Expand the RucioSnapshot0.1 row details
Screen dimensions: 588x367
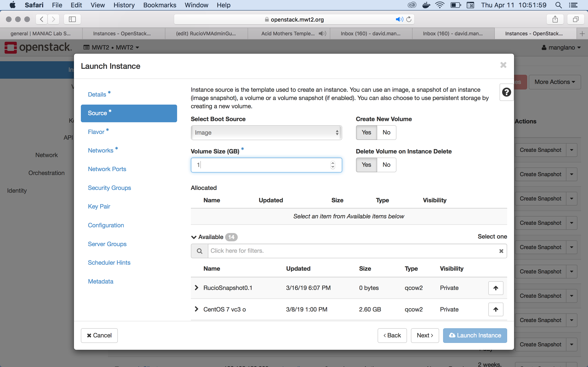pos(196,288)
